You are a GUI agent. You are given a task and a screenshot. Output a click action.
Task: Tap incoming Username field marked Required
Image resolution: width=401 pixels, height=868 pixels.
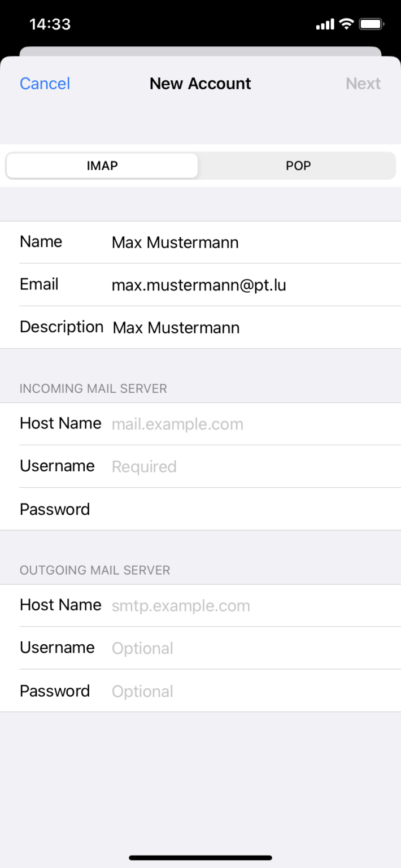point(200,466)
